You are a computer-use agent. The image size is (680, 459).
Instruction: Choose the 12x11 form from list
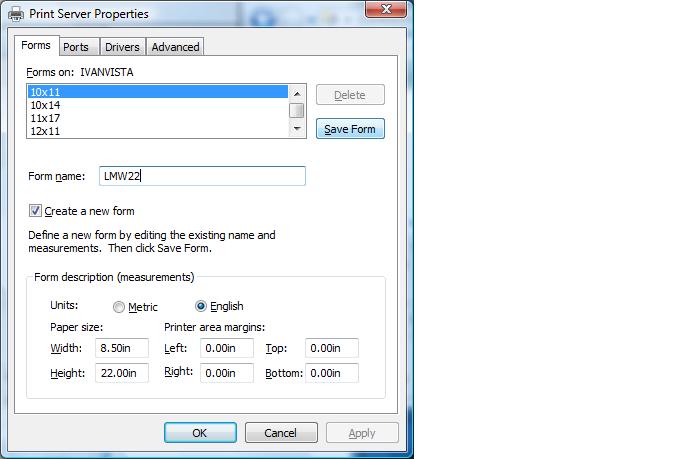click(45, 131)
